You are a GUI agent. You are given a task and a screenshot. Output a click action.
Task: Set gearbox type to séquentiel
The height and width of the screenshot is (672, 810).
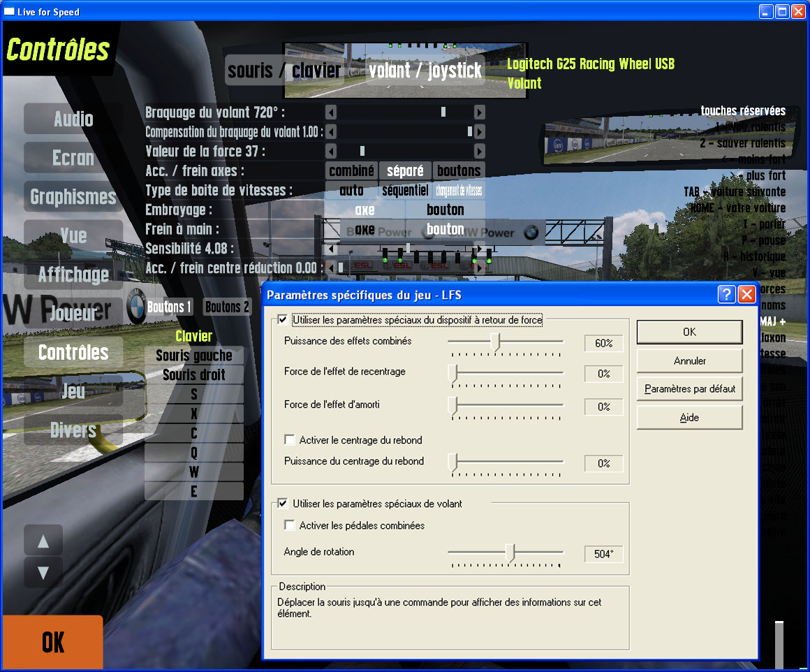(x=405, y=190)
